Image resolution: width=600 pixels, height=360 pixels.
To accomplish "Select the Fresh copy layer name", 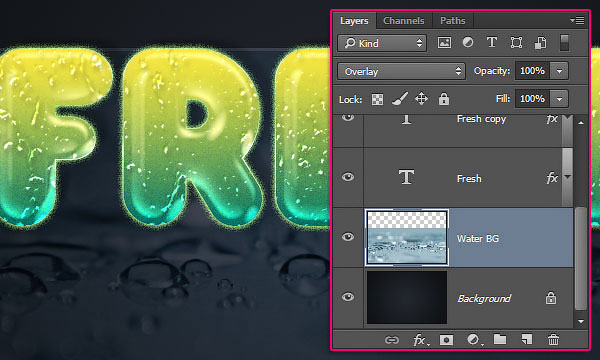I will (x=481, y=119).
